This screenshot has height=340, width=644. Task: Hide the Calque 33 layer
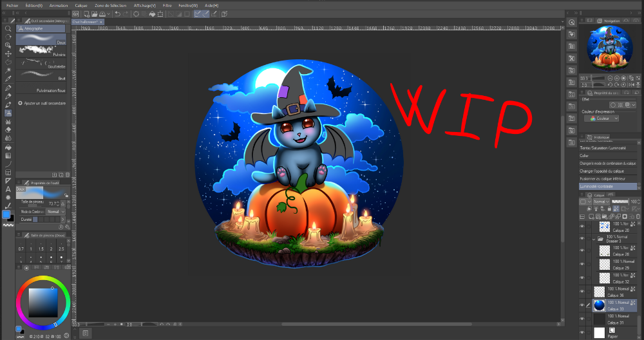(x=582, y=305)
